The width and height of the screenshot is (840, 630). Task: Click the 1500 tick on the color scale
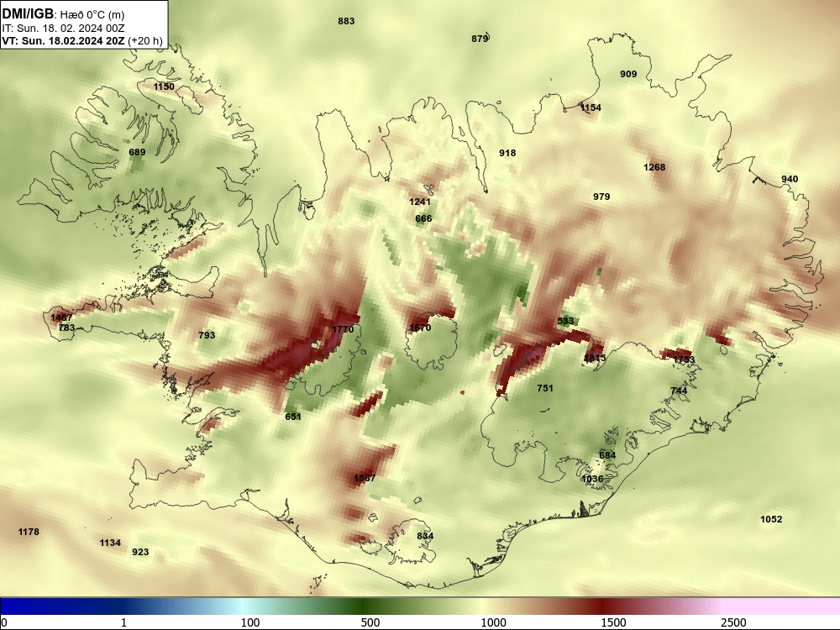613,622
